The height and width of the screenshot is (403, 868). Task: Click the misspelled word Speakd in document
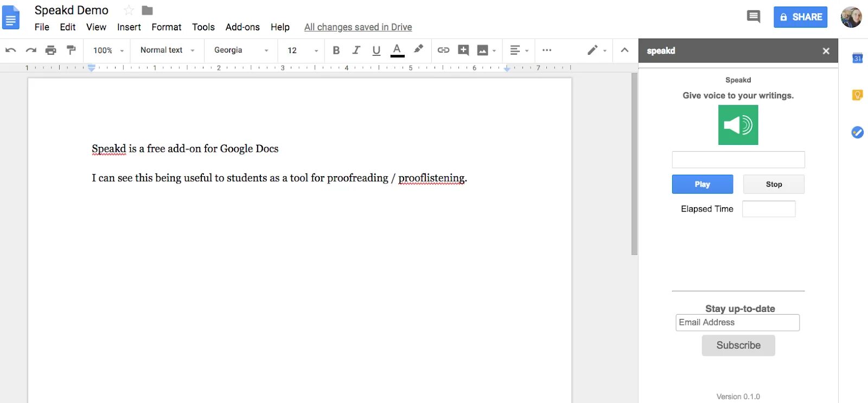(108, 149)
